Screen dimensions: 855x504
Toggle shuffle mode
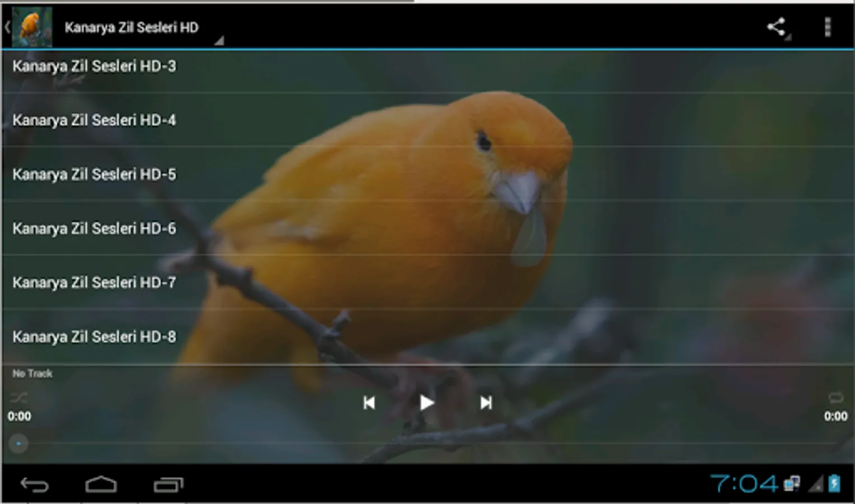[x=18, y=398]
